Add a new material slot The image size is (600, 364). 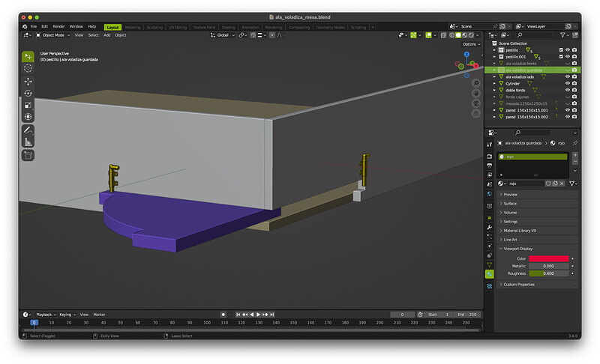click(575, 155)
